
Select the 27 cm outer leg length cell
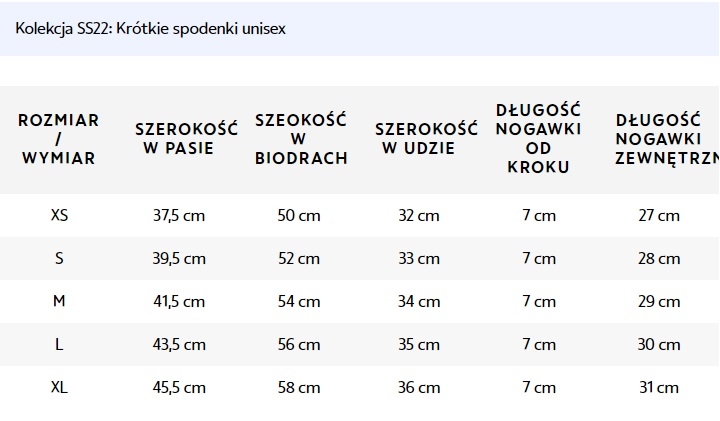click(659, 215)
